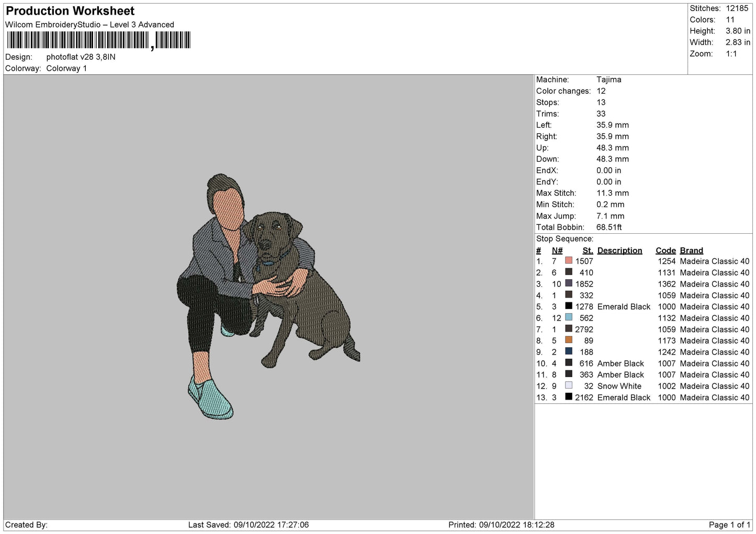This screenshot has width=756, height=534.
Task: Click the stitch count 2162 in stop 13
Action: click(584, 397)
